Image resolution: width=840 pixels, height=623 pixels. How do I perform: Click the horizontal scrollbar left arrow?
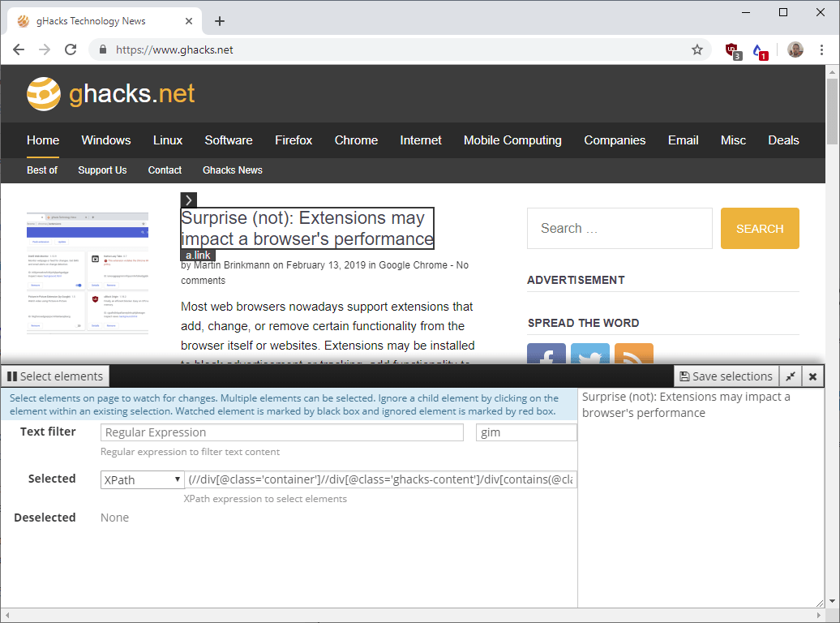click(x=7, y=615)
